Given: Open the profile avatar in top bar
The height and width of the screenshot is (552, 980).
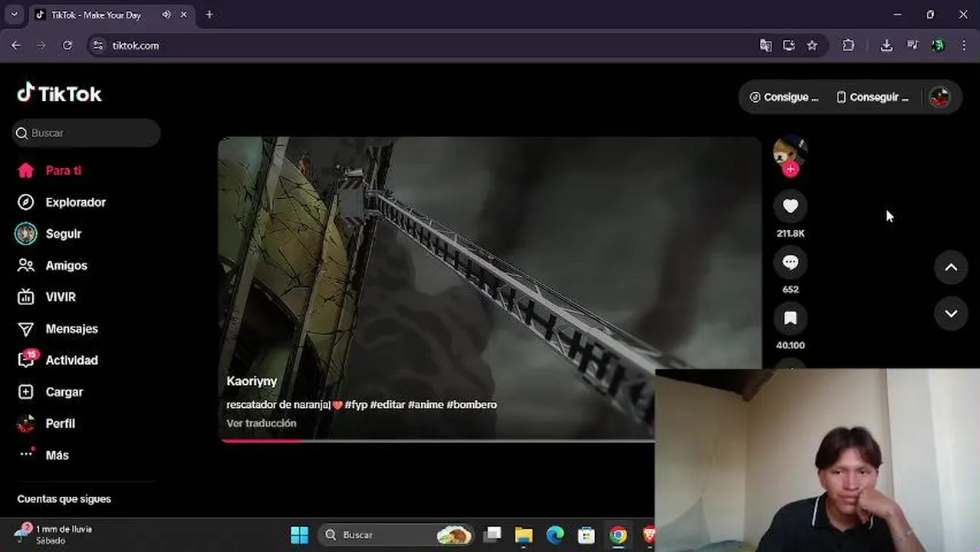Looking at the screenshot, I should tap(939, 97).
